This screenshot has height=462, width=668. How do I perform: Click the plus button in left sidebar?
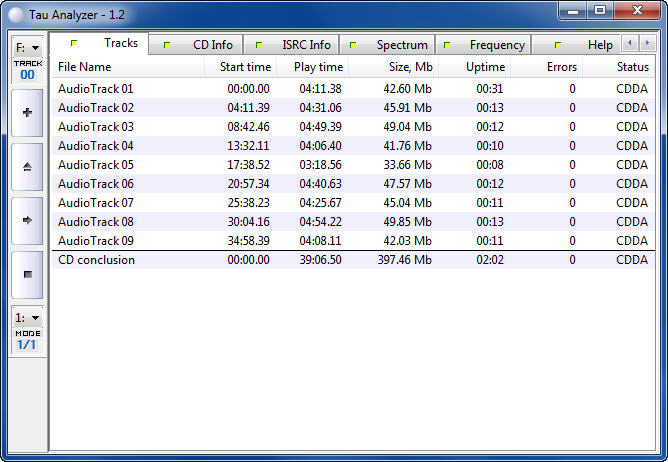click(x=27, y=113)
